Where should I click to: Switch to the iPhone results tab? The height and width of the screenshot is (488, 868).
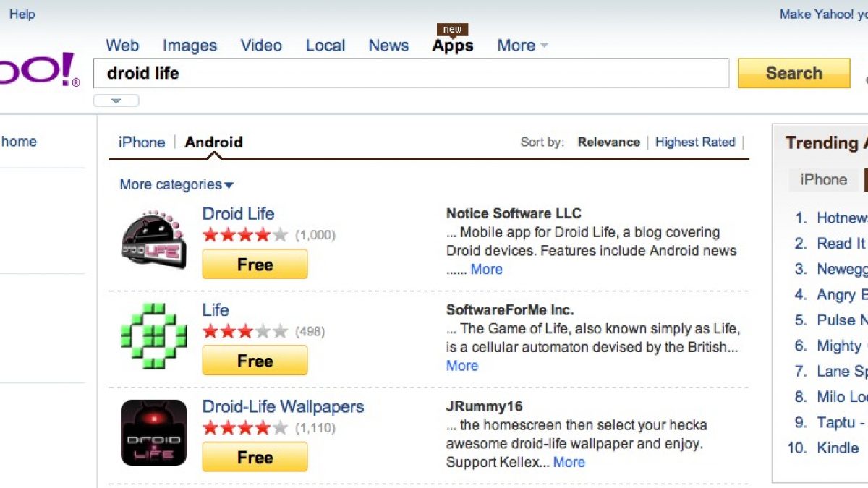pyautogui.click(x=142, y=142)
